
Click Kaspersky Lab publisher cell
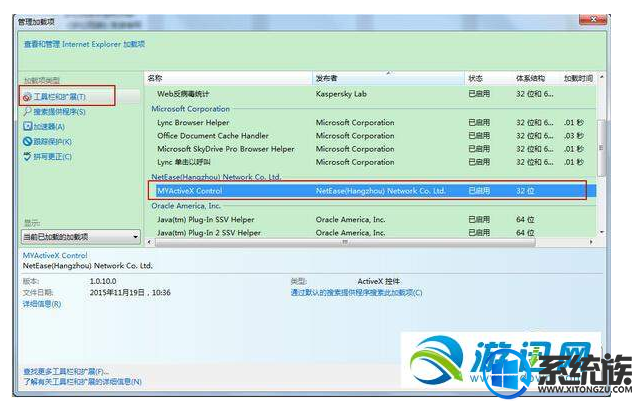[341, 94]
